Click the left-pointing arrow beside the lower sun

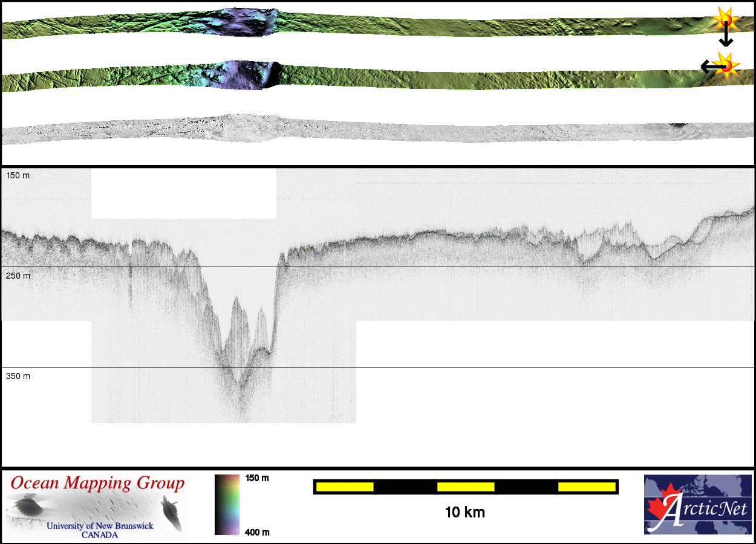(x=708, y=66)
